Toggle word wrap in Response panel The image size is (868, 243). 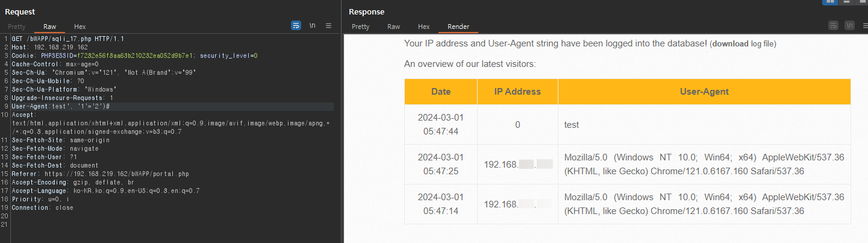tap(833, 26)
